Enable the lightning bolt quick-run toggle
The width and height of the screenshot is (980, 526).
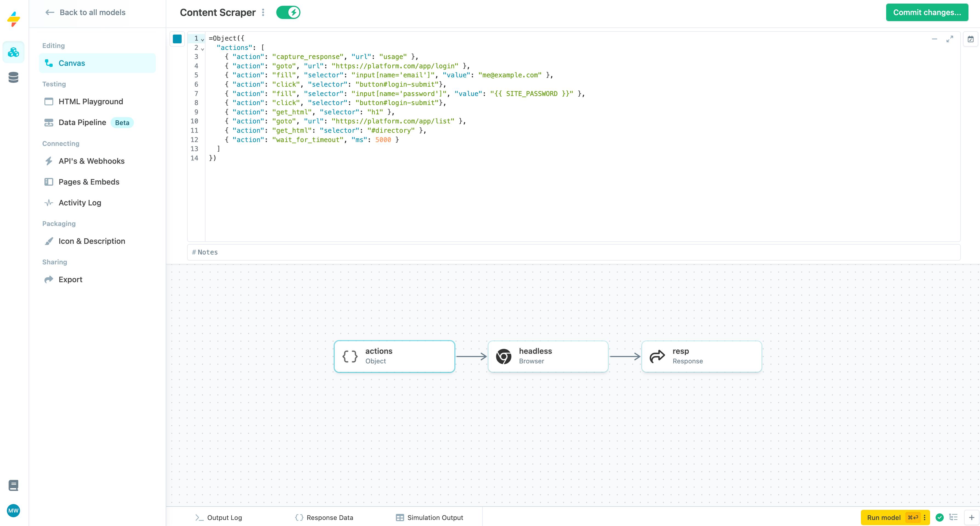(x=289, y=12)
